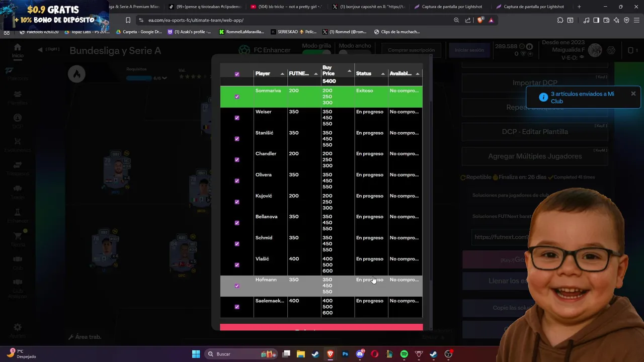The width and height of the screenshot is (644, 362).
Task: Uncheck the Bellanova row checkbox
Action: [x=237, y=223]
